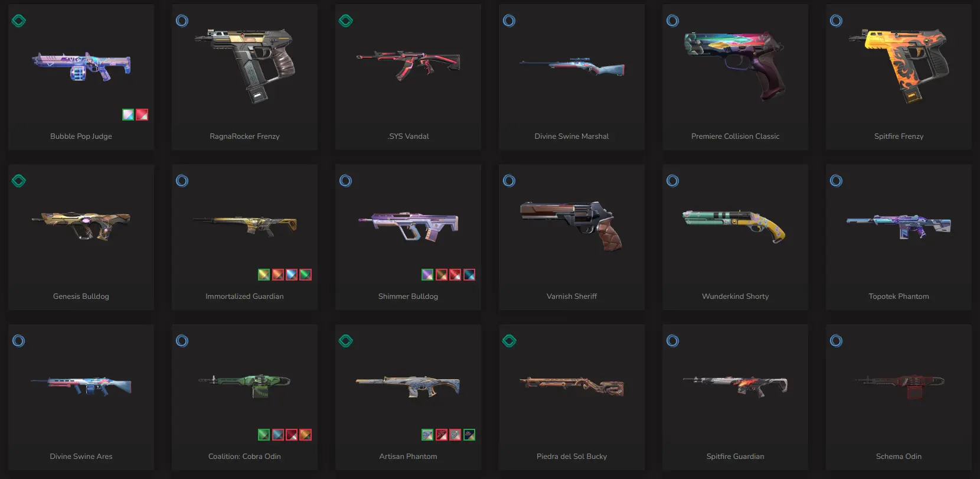Click the green tier icon on Bubble Pop Judge

[19, 21]
